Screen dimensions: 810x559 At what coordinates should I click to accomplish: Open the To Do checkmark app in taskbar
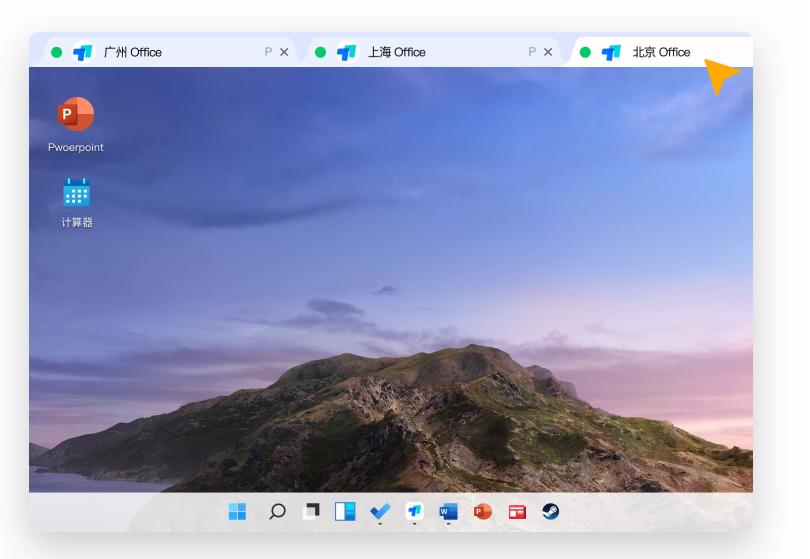[x=380, y=512]
